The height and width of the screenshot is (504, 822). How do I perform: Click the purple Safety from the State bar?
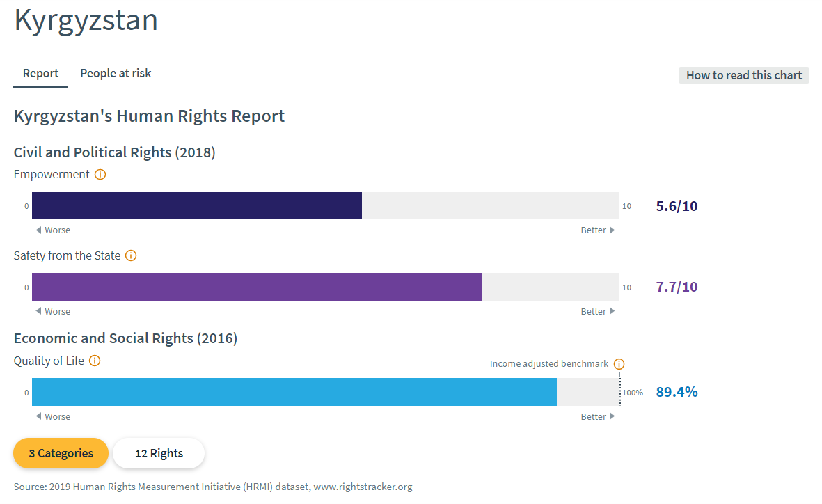(x=257, y=287)
